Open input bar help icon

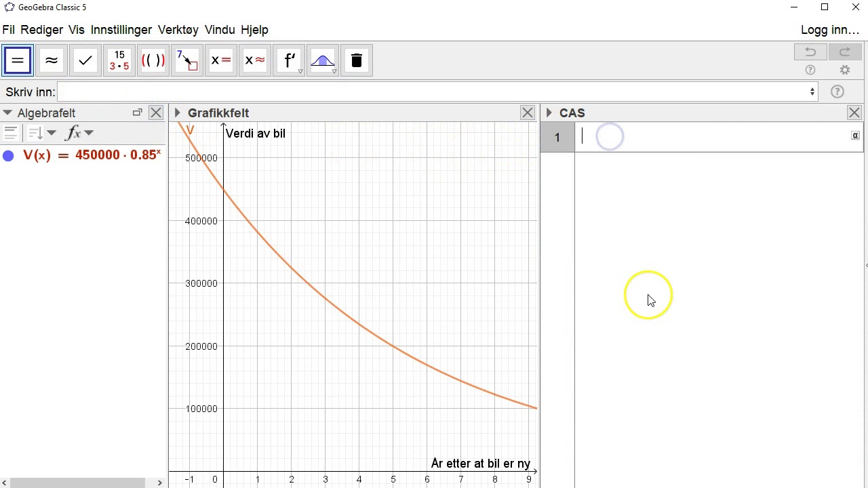[x=837, y=91]
